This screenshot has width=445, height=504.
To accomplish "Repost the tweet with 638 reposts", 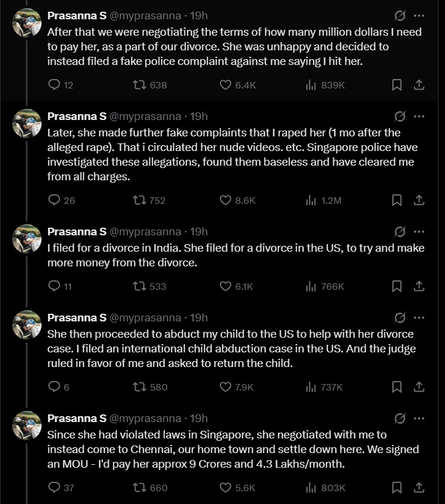I will tap(140, 85).
